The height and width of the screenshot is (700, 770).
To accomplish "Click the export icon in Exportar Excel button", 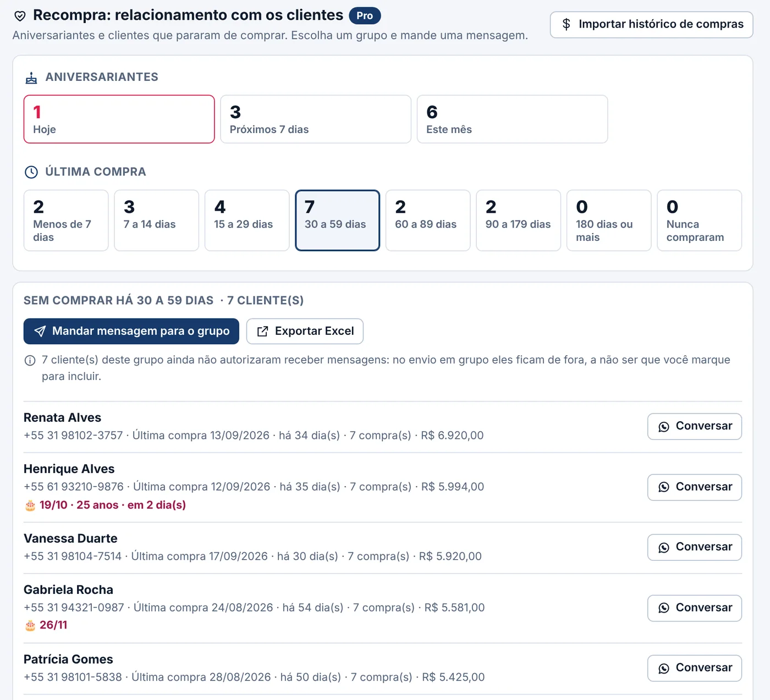I will (x=263, y=331).
